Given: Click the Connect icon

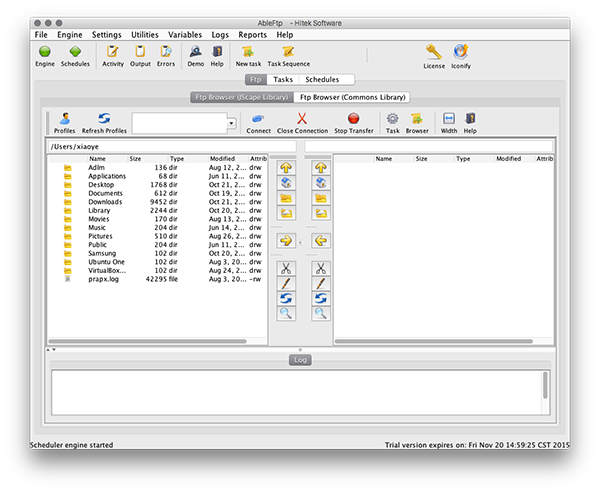Looking at the screenshot, I should [258, 119].
